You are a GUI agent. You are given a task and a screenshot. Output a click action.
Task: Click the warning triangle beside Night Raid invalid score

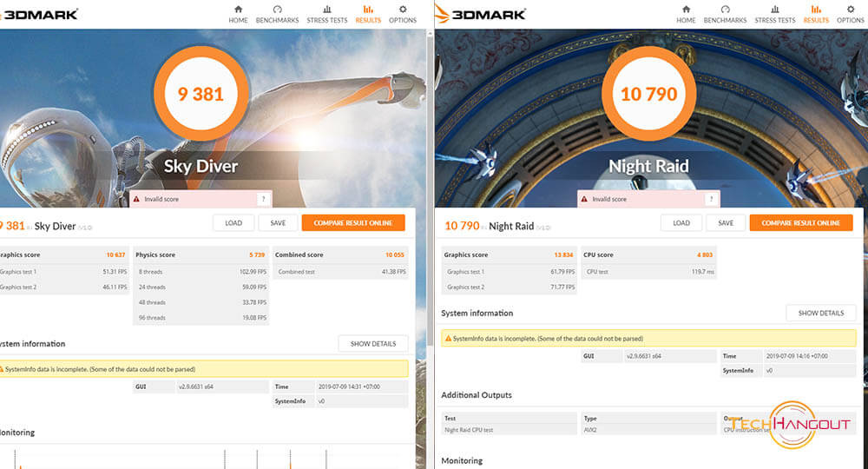pyautogui.click(x=584, y=199)
